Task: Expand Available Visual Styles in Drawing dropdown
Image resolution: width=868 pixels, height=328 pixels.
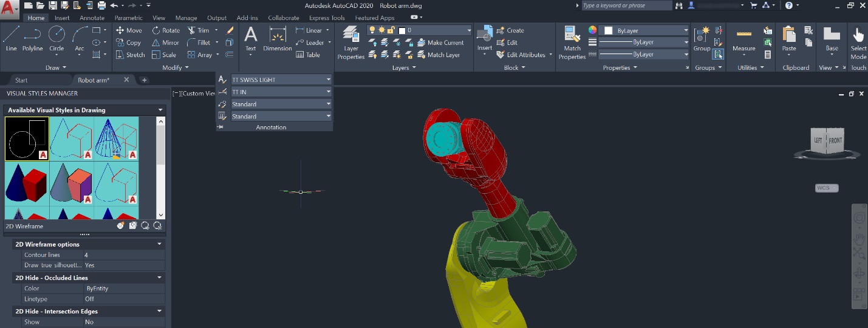Action: tap(160, 110)
